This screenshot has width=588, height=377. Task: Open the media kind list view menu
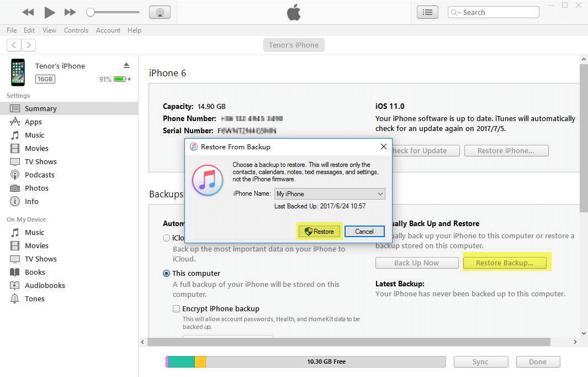(x=427, y=12)
